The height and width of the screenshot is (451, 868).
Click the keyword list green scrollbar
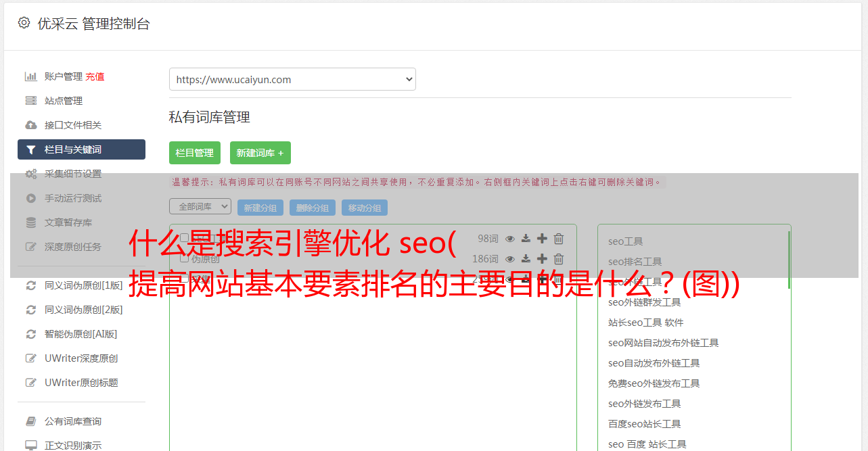[789, 260]
